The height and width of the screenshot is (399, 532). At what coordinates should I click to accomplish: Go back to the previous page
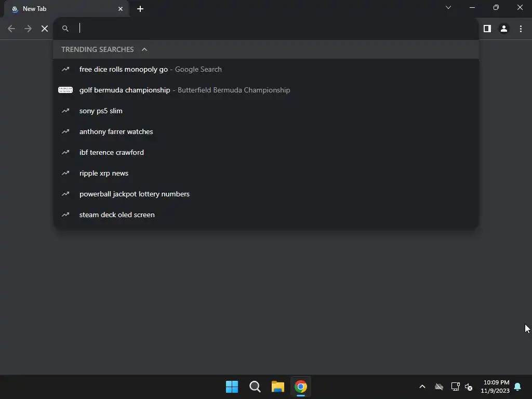pos(11,29)
